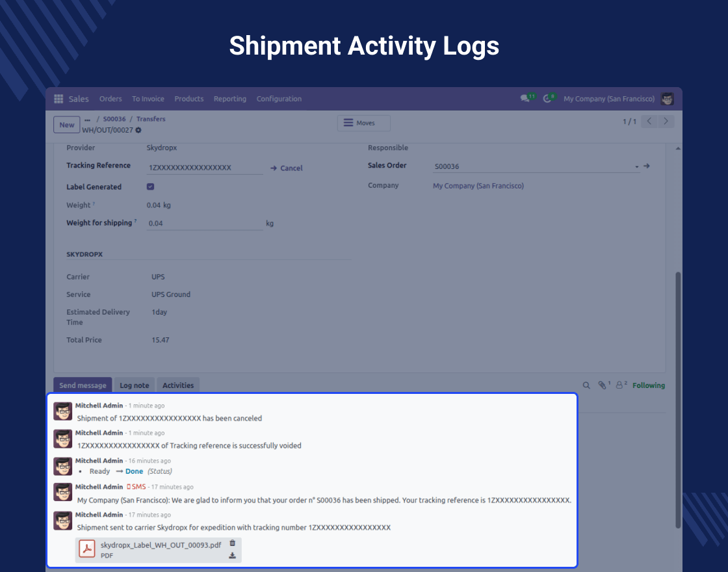Open the Products menu
Image resolution: width=728 pixels, height=572 pixels.
[x=189, y=99]
